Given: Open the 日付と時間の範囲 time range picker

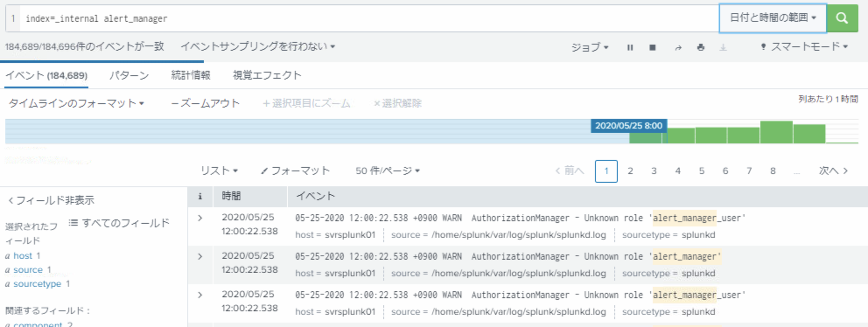Looking at the screenshot, I should tap(773, 18).
